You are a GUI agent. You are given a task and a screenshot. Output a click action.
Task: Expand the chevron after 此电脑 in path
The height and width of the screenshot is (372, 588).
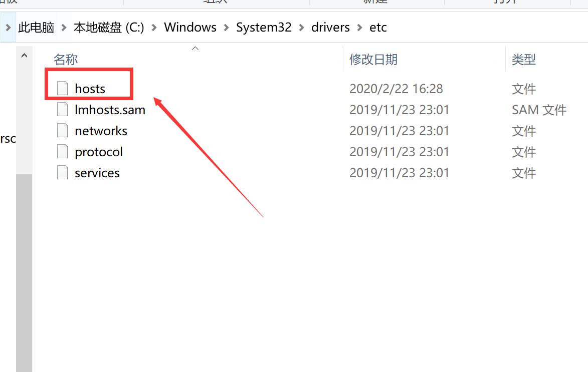(x=64, y=28)
